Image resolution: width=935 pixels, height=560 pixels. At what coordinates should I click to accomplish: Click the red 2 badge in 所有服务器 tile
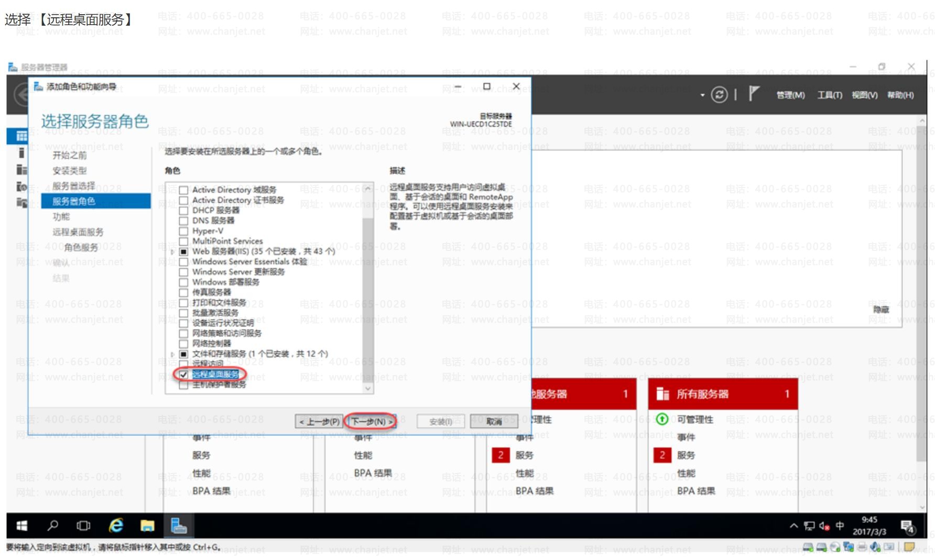(x=662, y=455)
